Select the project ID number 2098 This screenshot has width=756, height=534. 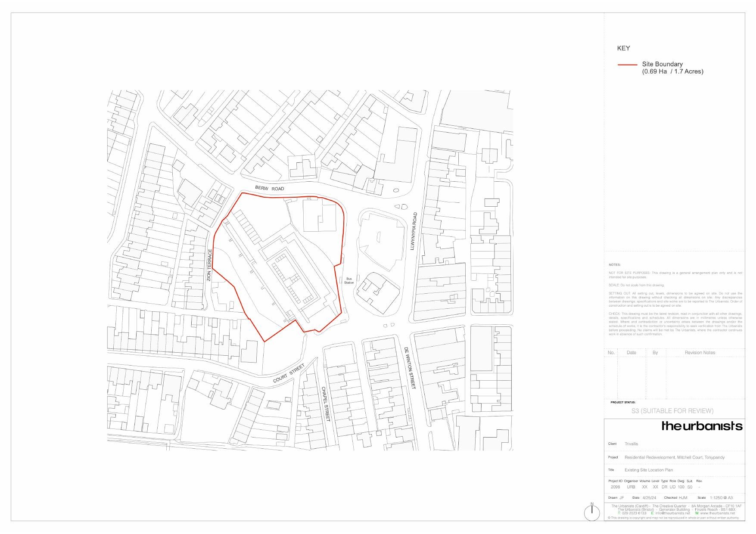pyautogui.click(x=615, y=487)
